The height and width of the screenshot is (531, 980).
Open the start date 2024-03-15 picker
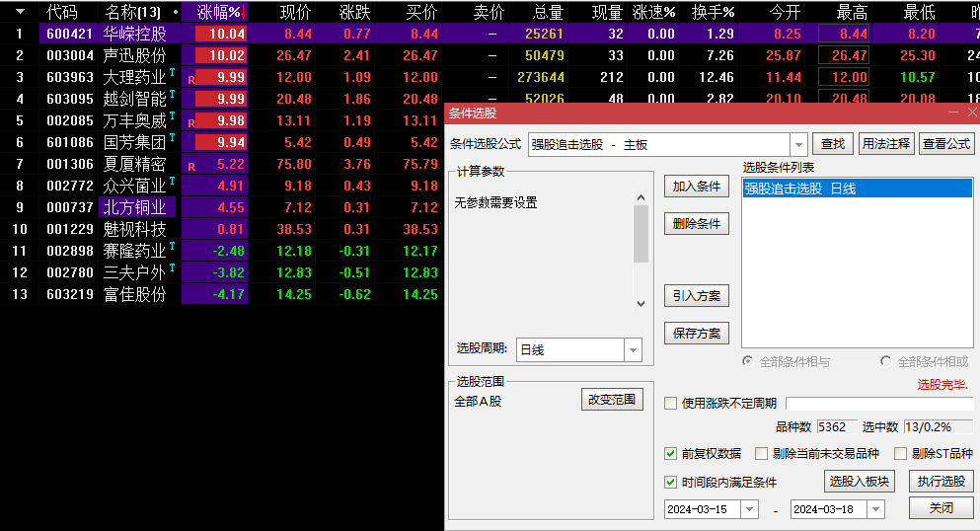[749, 509]
